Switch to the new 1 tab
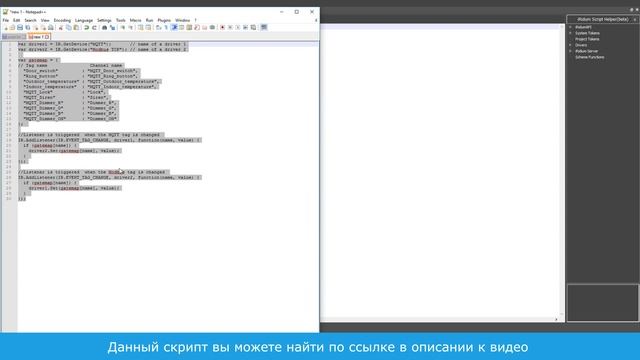 pos(38,37)
